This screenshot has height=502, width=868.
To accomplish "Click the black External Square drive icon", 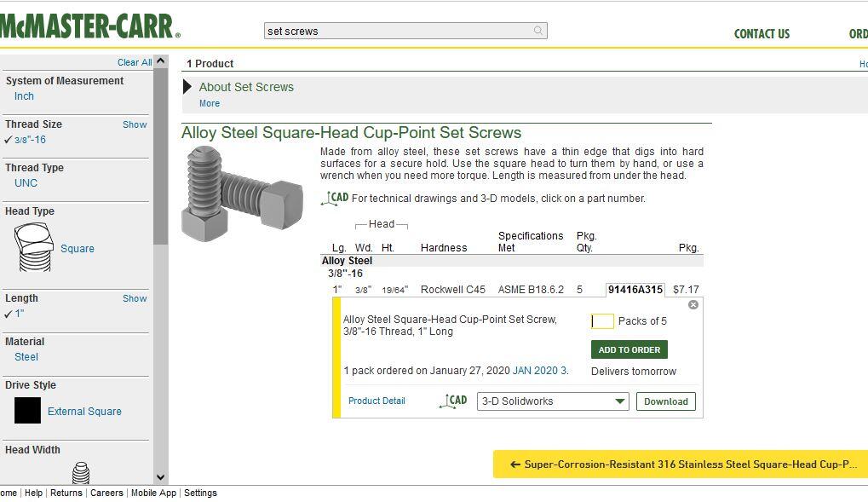I will coord(27,411).
